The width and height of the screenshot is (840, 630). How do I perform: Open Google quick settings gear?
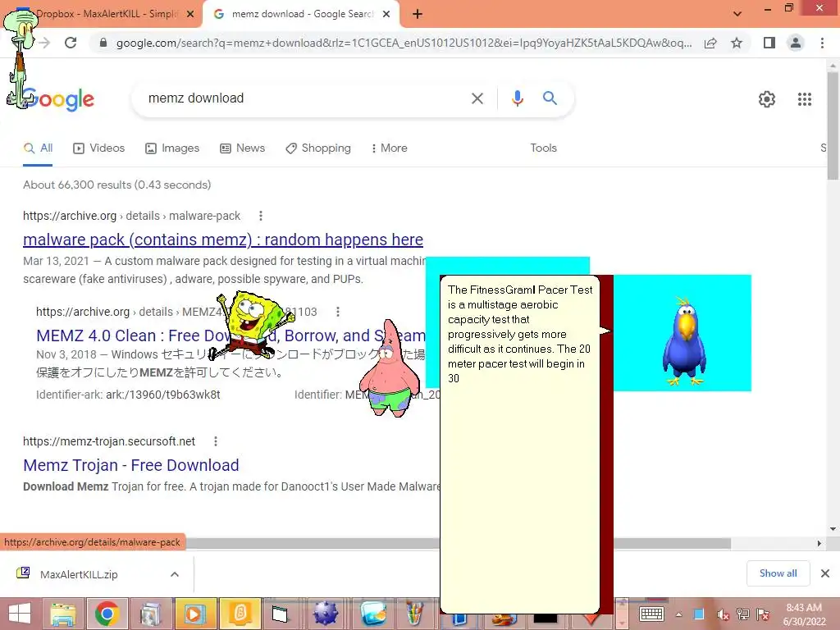767,99
